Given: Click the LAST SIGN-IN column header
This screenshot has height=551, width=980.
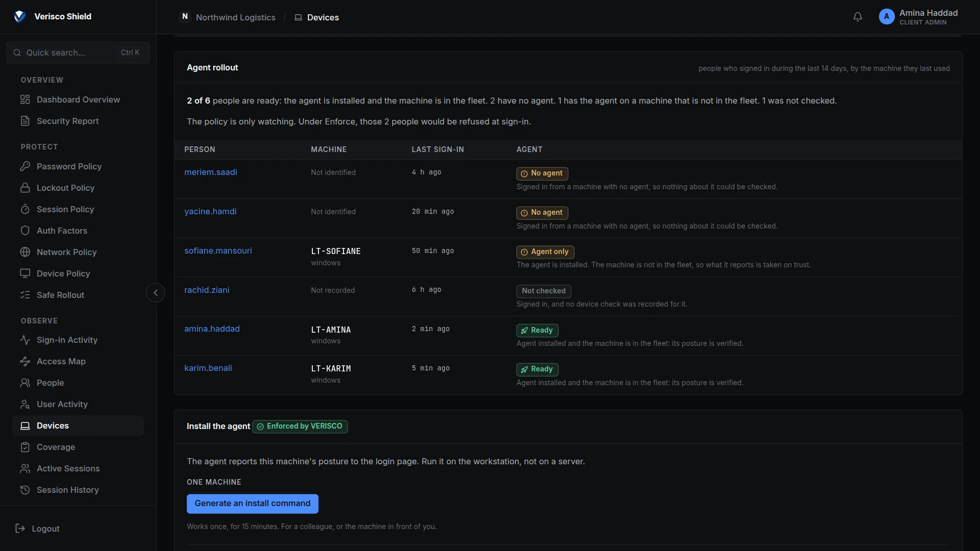Looking at the screenshot, I should click(x=438, y=150).
